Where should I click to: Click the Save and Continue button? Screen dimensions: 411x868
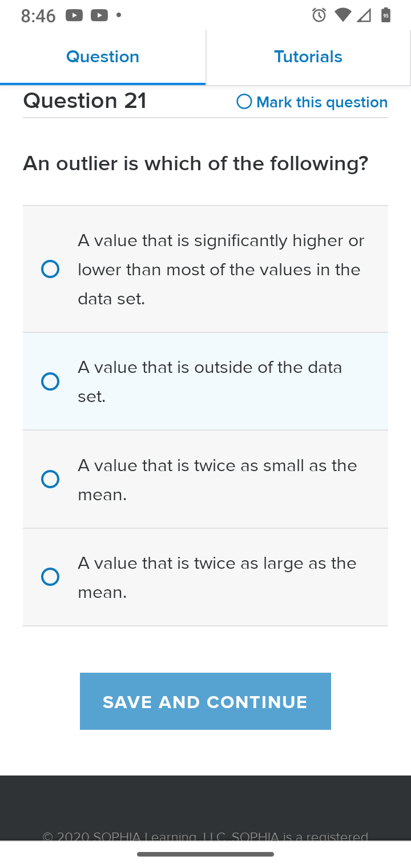[205, 701]
